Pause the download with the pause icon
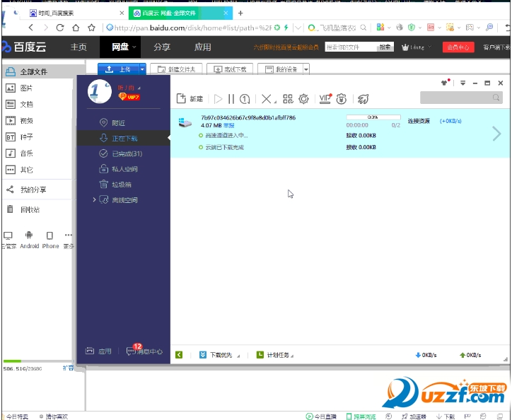 231,98
